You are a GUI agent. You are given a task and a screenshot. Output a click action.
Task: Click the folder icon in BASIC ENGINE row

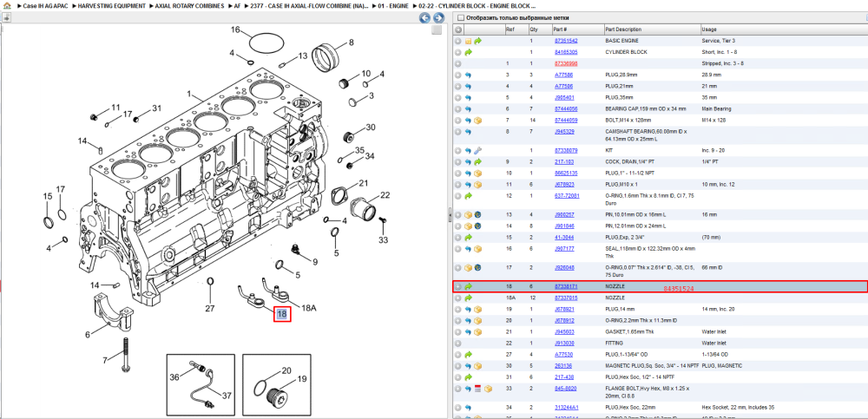[x=469, y=41]
